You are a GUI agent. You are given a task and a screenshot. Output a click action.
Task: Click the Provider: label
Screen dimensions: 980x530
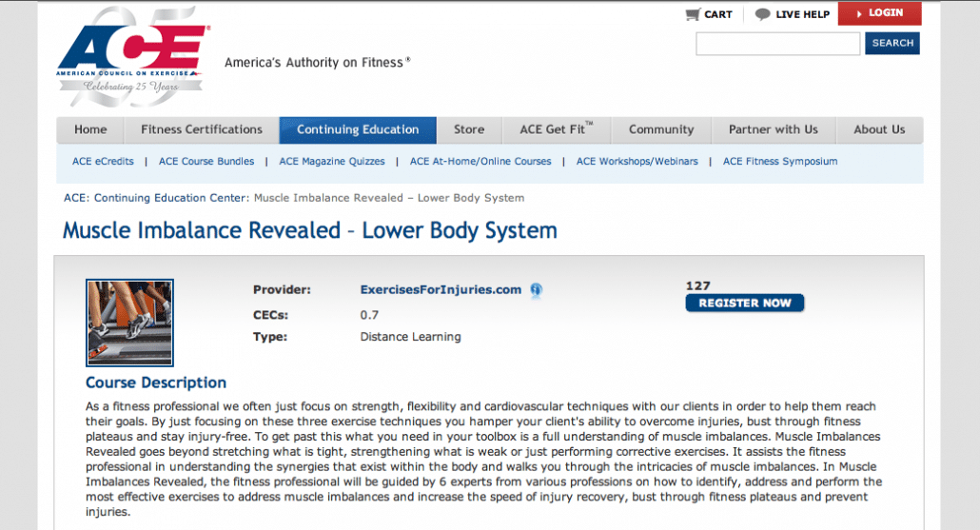click(x=282, y=290)
